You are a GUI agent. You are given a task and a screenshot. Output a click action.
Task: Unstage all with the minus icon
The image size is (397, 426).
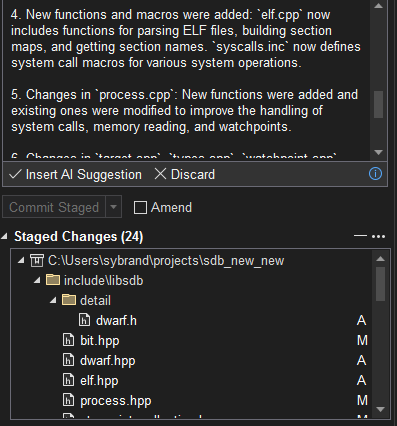(360, 236)
